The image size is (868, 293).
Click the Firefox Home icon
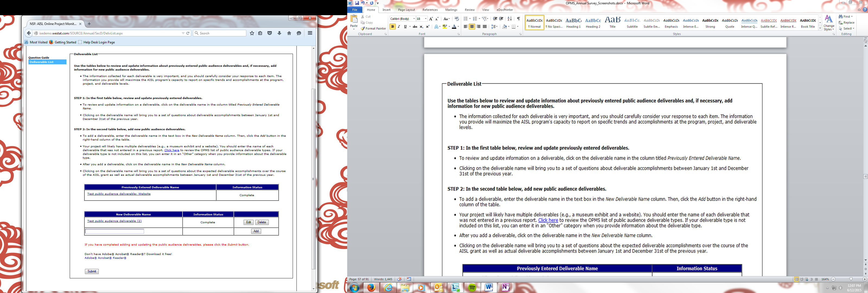click(289, 33)
